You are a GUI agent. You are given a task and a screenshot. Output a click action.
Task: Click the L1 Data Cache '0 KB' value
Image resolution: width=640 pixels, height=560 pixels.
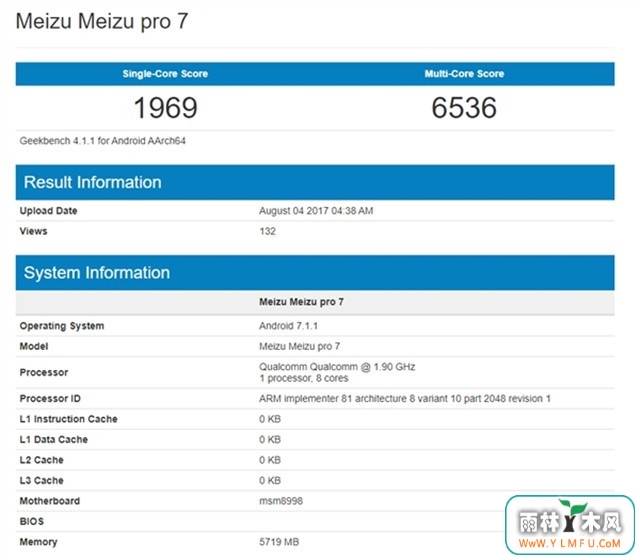coord(270,440)
